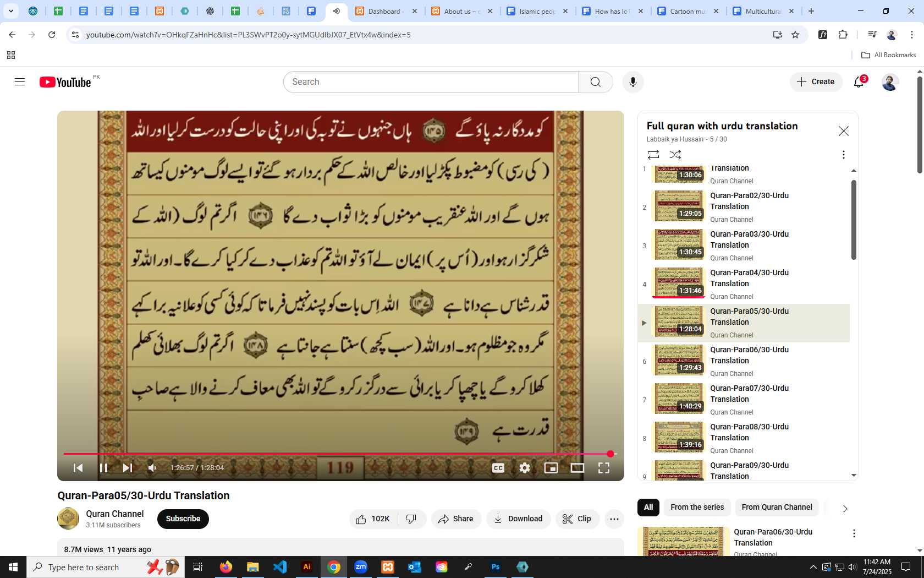Open the tab search dropdown
The height and width of the screenshot is (578, 924).
tap(11, 11)
